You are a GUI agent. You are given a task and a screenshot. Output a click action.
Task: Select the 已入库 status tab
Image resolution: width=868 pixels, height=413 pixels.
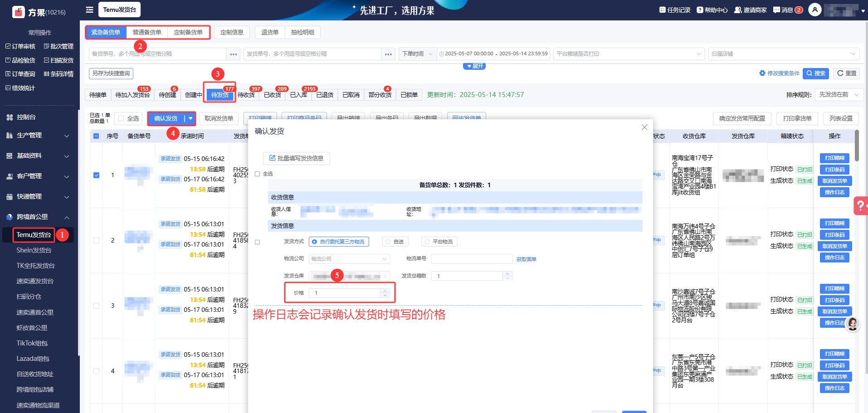[x=299, y=95]
